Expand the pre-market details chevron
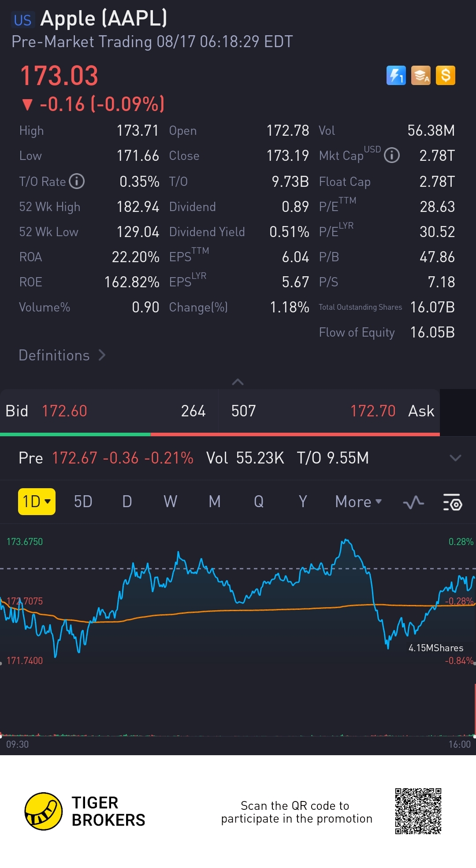Image resolution: width=476 pixels, height=868 pixels. coord(455,458)
